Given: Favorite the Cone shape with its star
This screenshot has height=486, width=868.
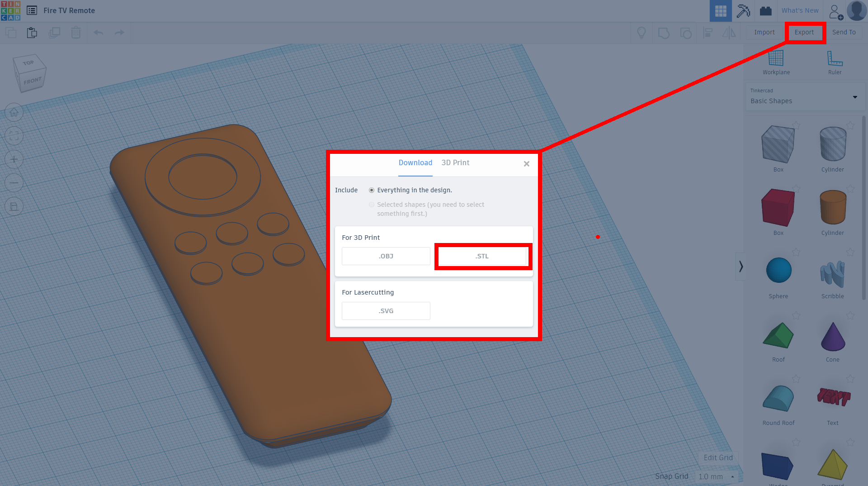Looking at the screenshot, I should (x=850, y=315).
